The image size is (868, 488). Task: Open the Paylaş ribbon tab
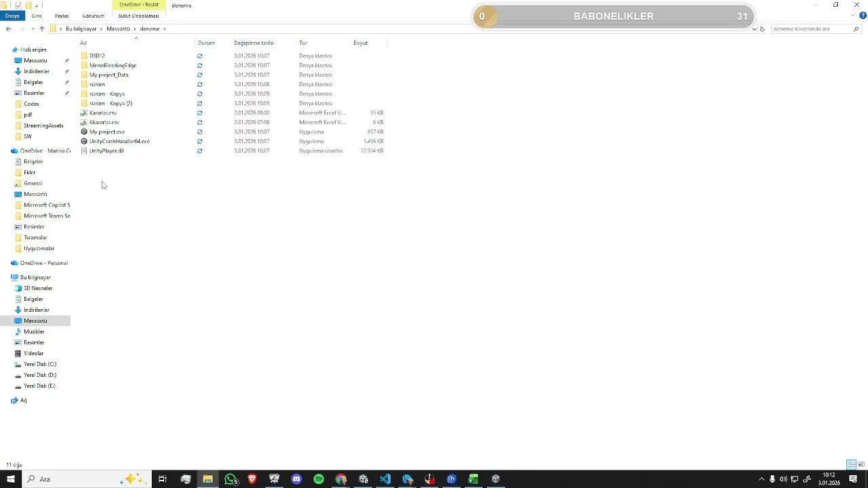(x=62, y=16)
